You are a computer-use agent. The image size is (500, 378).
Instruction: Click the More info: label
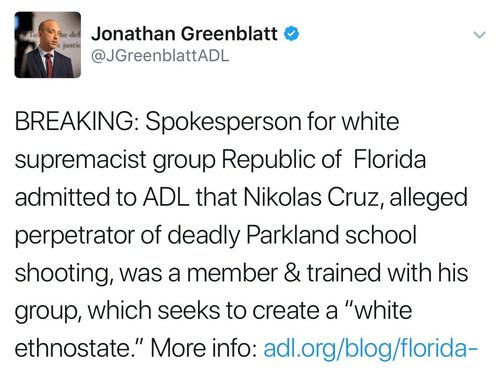click(x=204, y=348)
